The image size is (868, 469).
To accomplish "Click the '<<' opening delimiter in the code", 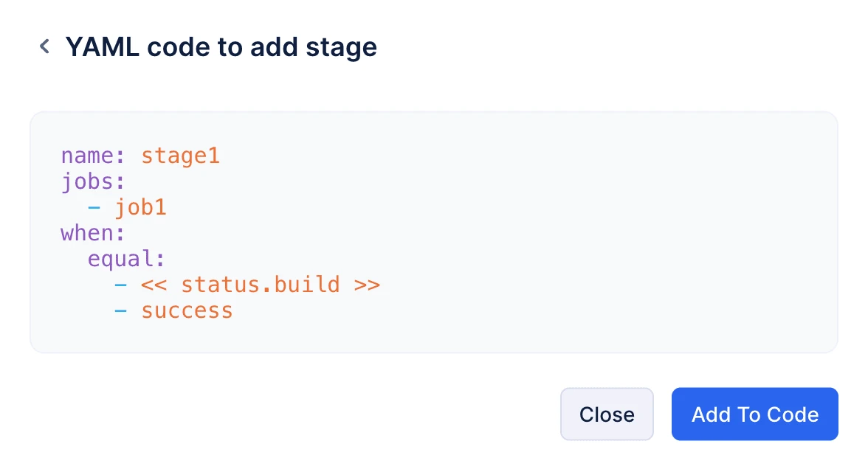I will (154, 285).
